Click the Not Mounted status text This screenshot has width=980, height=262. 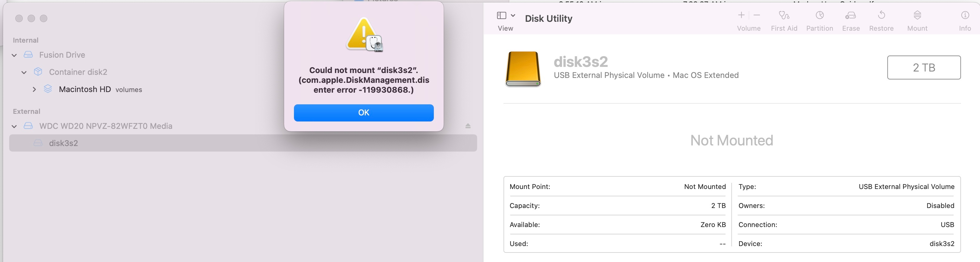731,140
